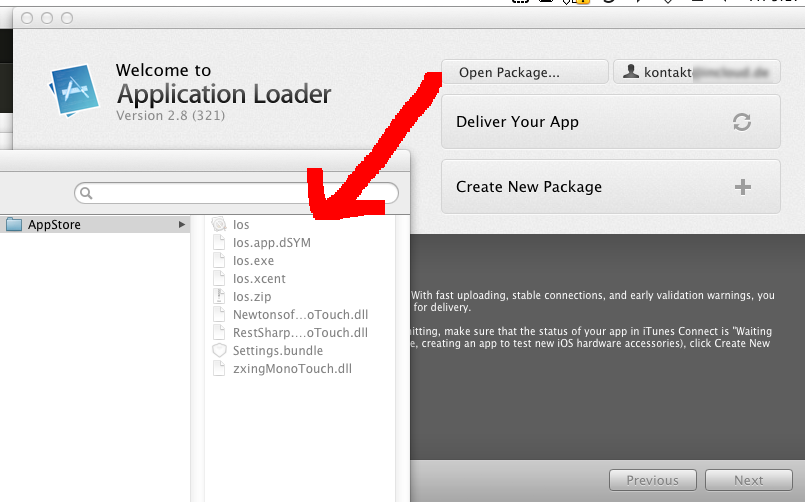Click the Create New Package plus icon
The image size is (805, 502).
(x=742, y=187)
